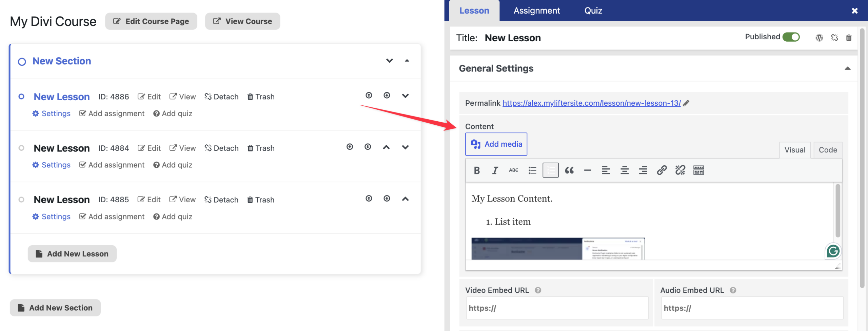The image size is (868, 331).
Task: Collapse the General Settings panel
Action: coord(847,68)
